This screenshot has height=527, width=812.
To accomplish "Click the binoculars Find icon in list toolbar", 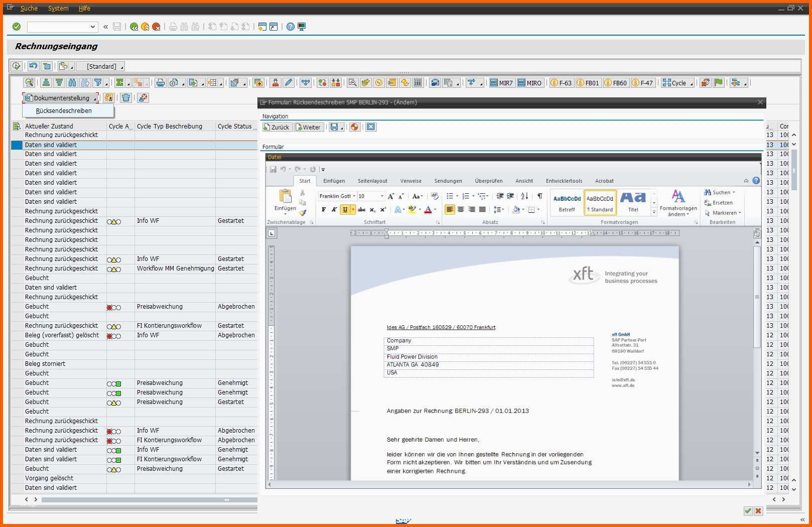I will coord(72,83).
